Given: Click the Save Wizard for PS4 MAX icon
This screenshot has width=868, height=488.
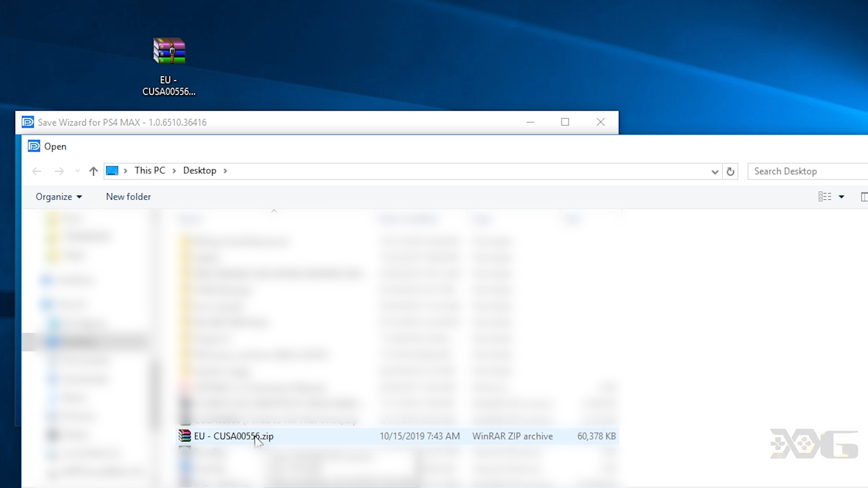Looking at the screenshot, I should tap(27, 122).
